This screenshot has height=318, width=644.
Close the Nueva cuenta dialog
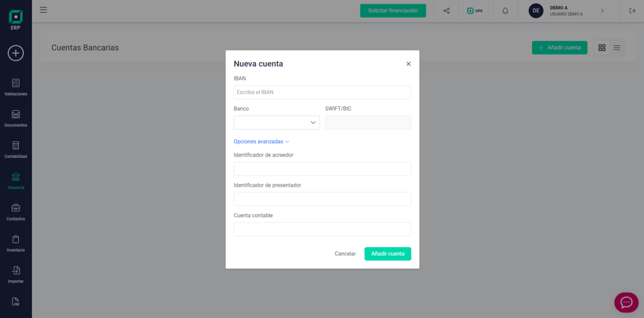[x=408, y=64]
